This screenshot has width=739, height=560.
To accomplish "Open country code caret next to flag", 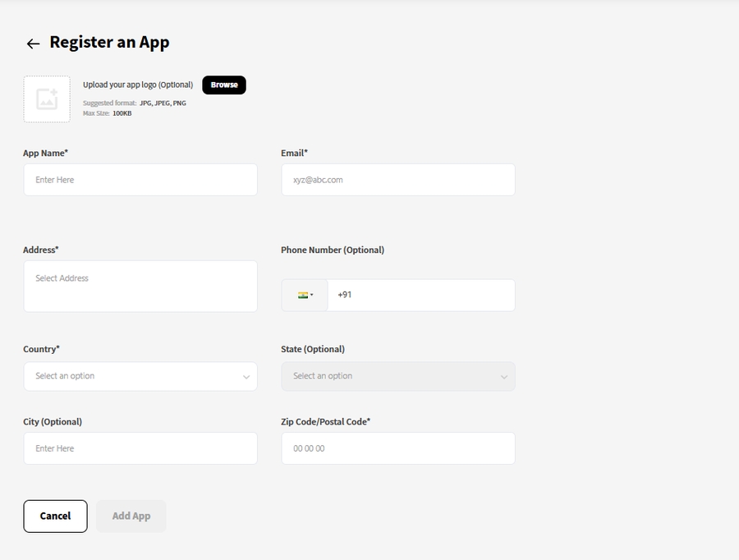I will pyautogui.click(x=312, y=295).
